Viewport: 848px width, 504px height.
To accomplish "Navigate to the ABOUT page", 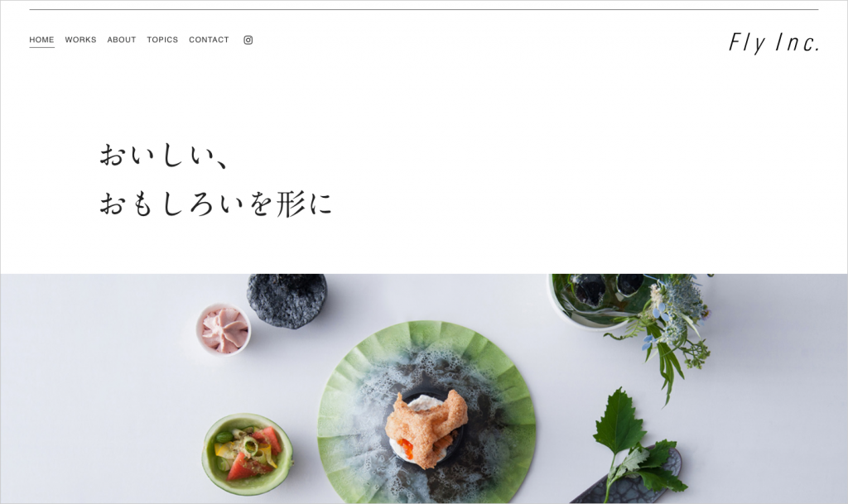I will coord(122,40).
